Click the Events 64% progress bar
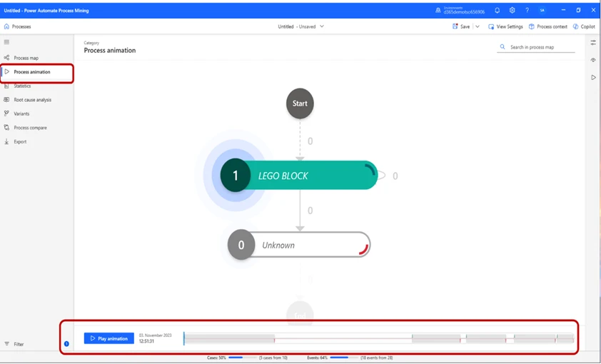Screen dimensions: 601x364 (344, 358)
